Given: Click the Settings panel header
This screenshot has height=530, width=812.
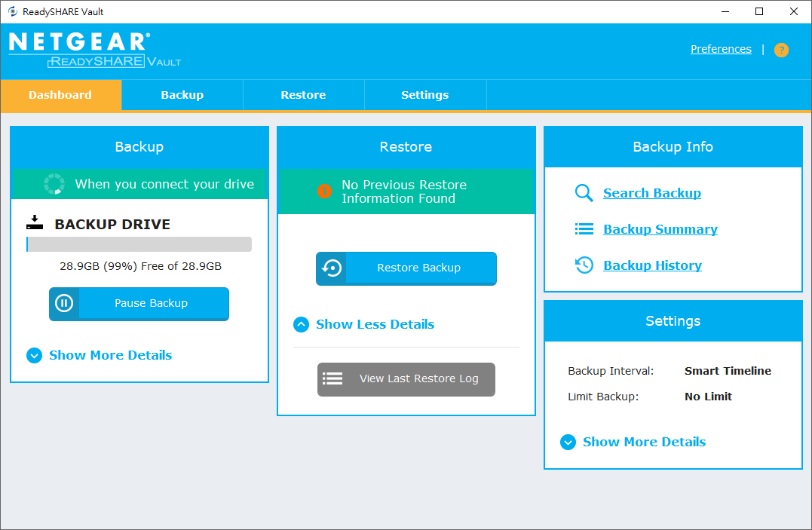Looking at the screenshot, I should (673, 321).
